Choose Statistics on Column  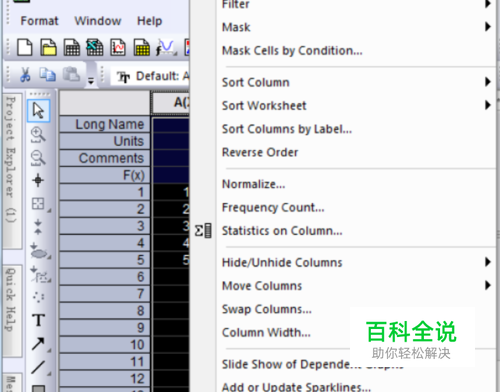point(282,231)
